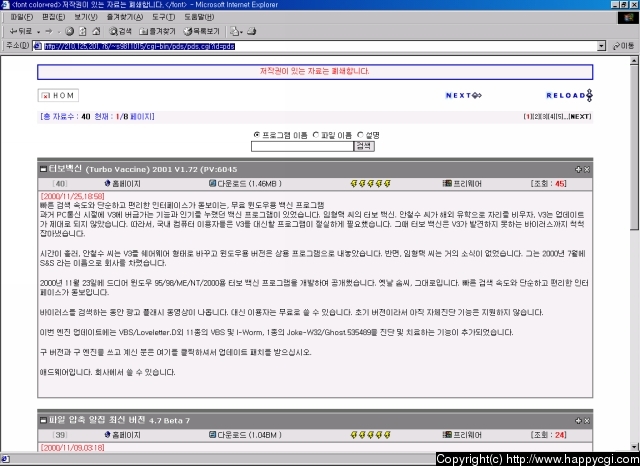The image size is (640, 466).
Task: Open the 도움말(H) menu
Action: click(199, 17)
